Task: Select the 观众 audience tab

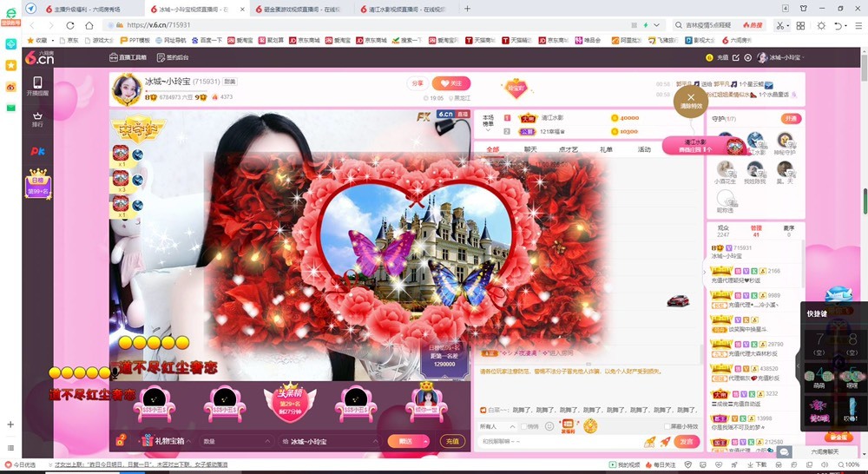Action: pyautogui.click(x=723, y=231)
